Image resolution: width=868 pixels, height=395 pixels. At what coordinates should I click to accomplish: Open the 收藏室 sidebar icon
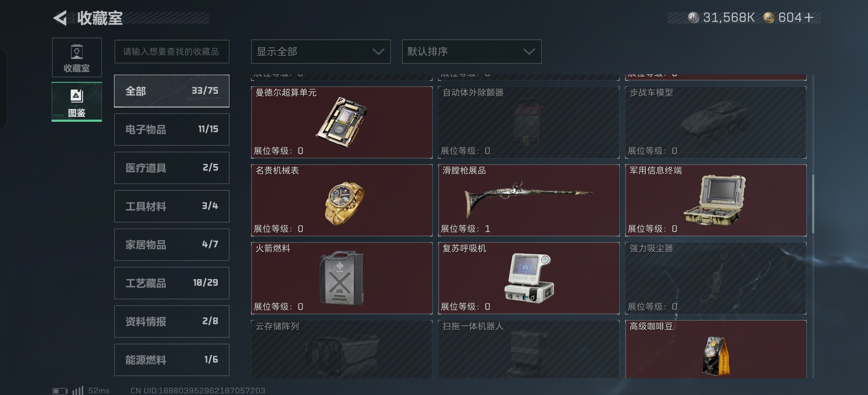click(x=77, y=57)
